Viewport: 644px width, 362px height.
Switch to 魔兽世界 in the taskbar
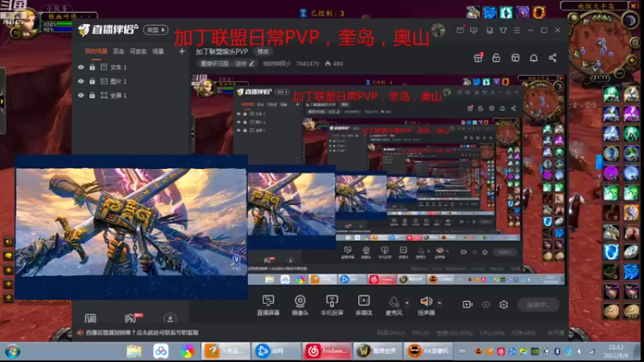[378, 352]
